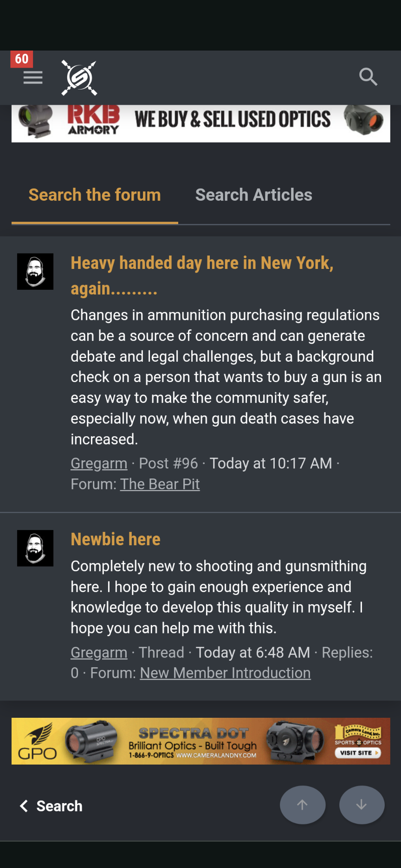Click the RKB Armory optics banner
401x868 pixels.
(x=200, y=123)
